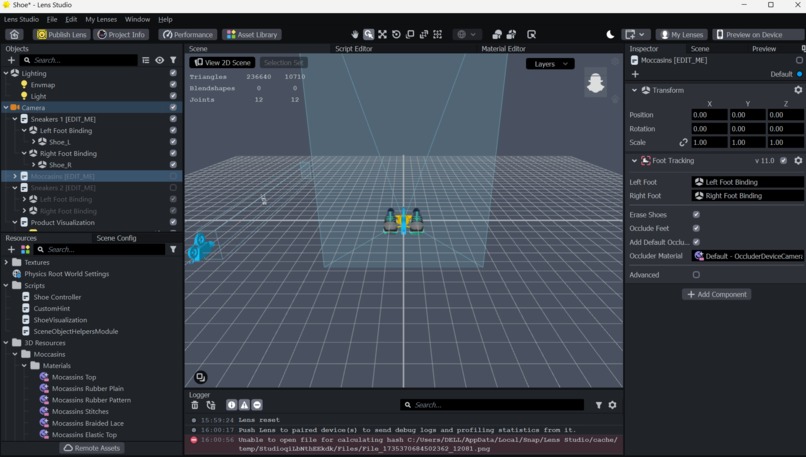Image resolution: width=806 pixels, height=457 pixels.
Task: Toggle Logger error messages icon
Action: 257,405
